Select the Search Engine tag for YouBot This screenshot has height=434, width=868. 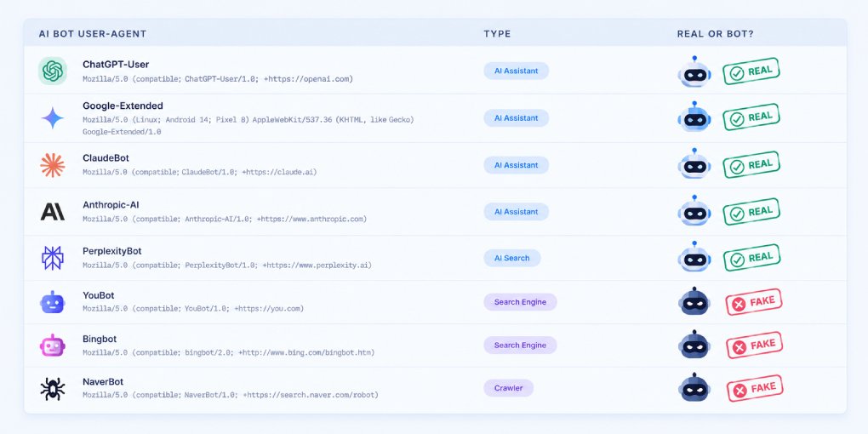coord(520,302)
